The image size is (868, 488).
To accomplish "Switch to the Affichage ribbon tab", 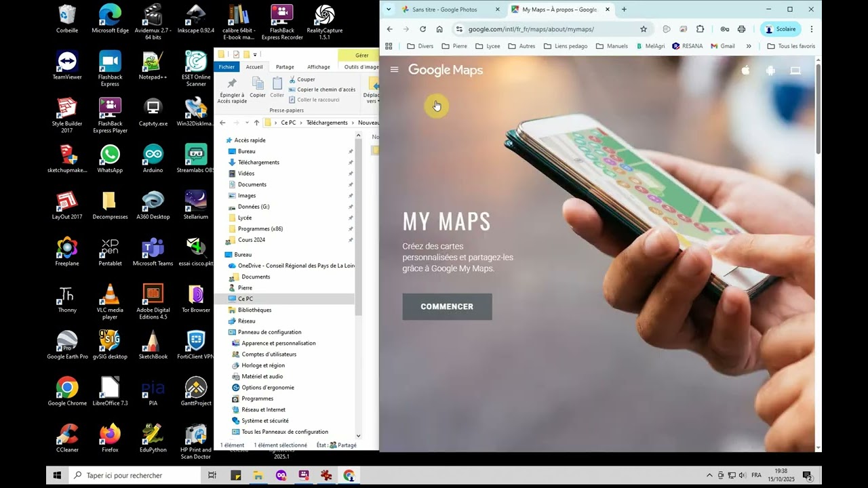I will [318, 66].
